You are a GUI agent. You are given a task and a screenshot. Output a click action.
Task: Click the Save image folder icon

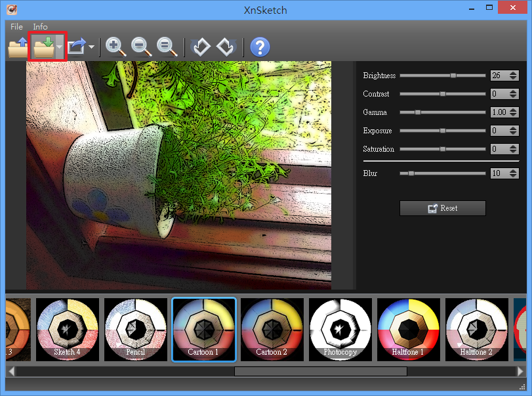tap(43, 47)
